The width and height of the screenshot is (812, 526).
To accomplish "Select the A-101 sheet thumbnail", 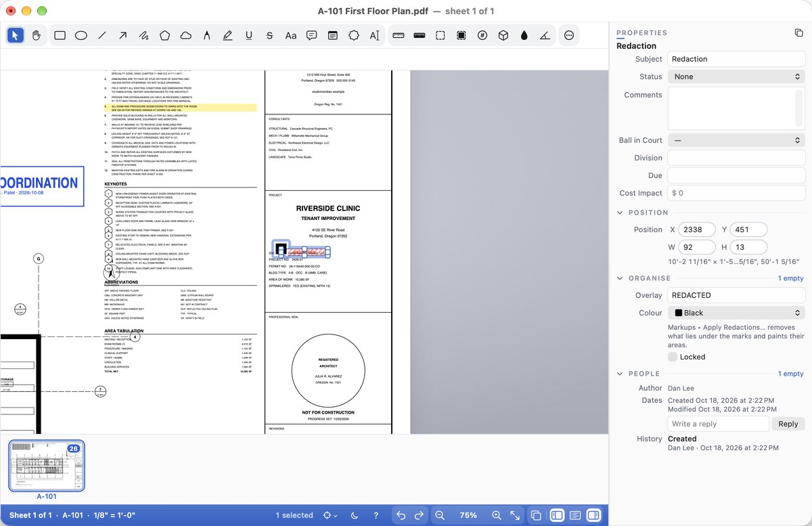I will 47,466.
